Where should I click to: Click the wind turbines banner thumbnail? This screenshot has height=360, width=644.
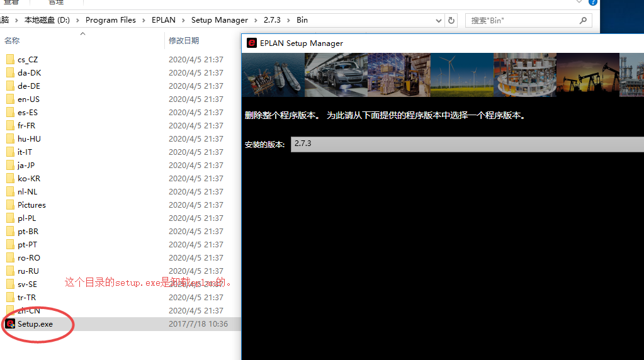tap(462, 75)
